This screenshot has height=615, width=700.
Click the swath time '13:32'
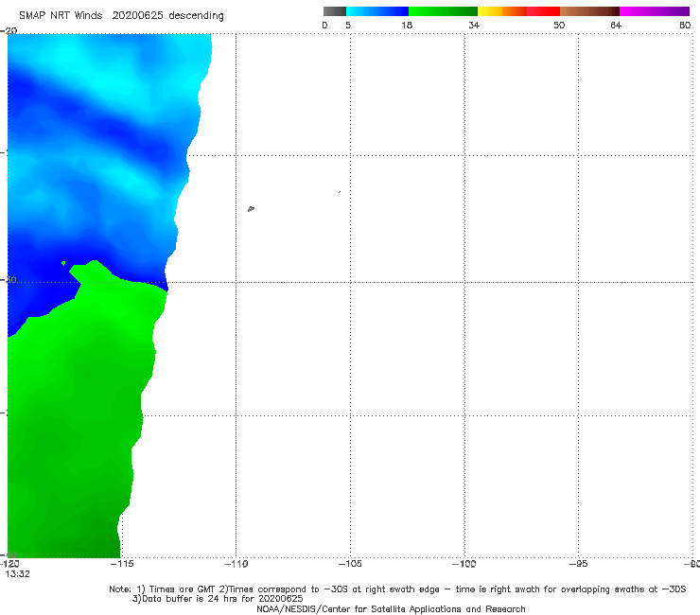coord(17,574)
